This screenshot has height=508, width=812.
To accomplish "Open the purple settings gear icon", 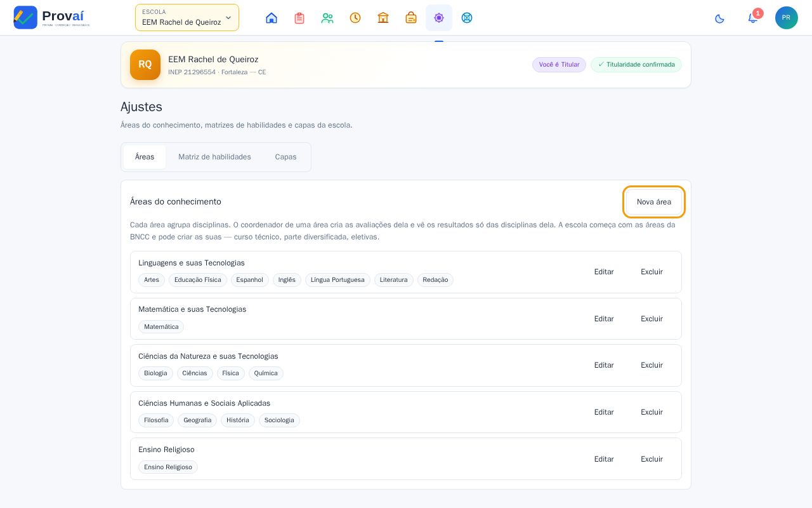I will click(x=439, y=18).
